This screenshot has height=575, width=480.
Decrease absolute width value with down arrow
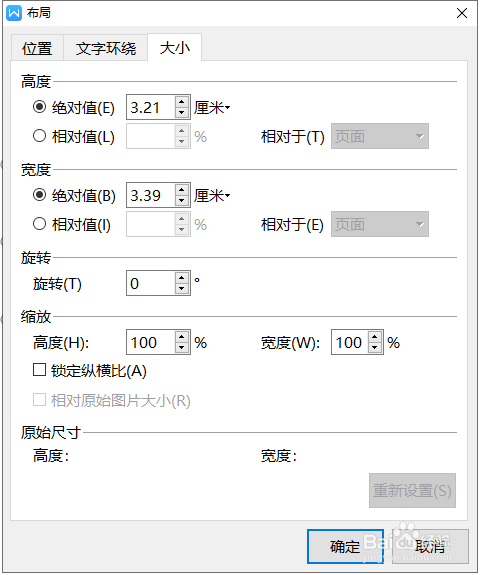click(x=182, y=201)
